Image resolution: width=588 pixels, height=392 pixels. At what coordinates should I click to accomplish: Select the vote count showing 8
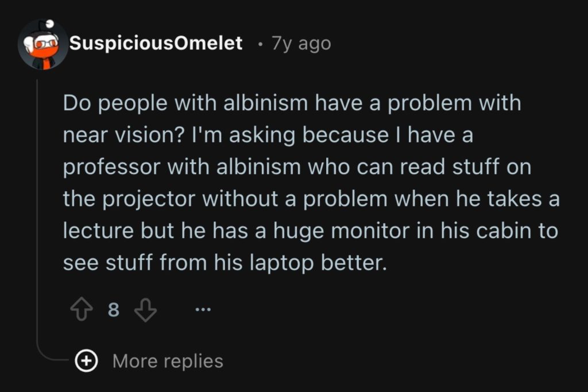(x=113, y=310)
